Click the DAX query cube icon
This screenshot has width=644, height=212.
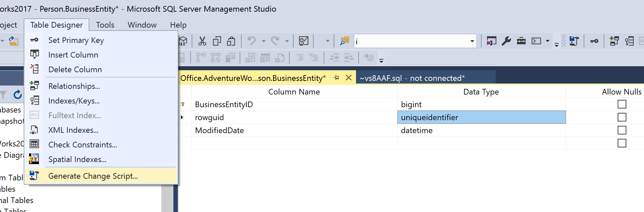[183, 41]
